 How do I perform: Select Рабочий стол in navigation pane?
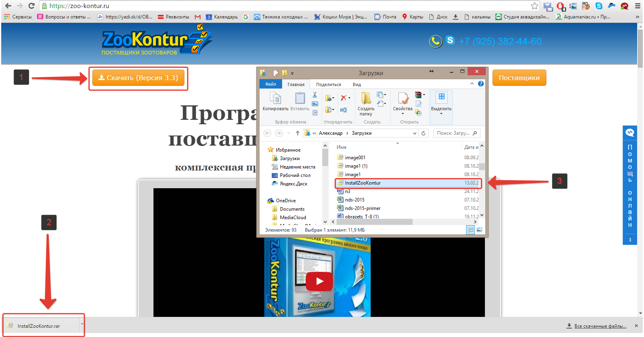point(291,175)
